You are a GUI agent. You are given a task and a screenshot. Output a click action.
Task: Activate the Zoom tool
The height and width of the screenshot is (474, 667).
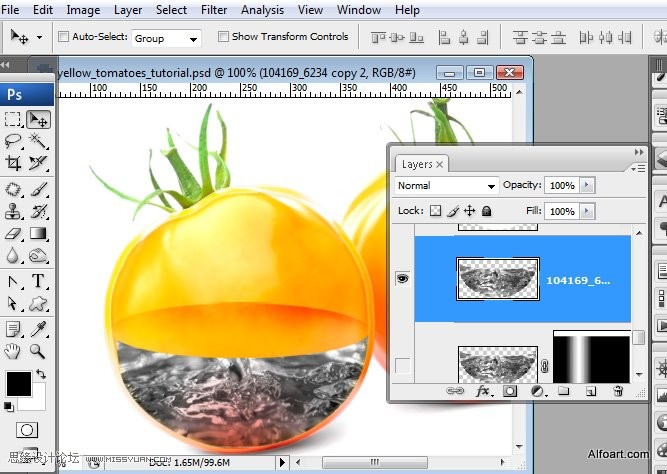38,351
